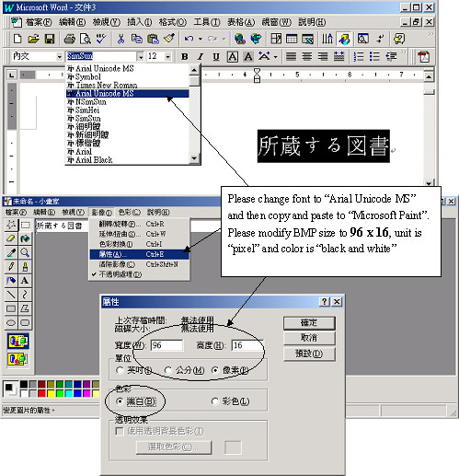Screen dimensions: 459x476
Task: Click the 確定 OK button in dialog
Action: coord(309,323)
